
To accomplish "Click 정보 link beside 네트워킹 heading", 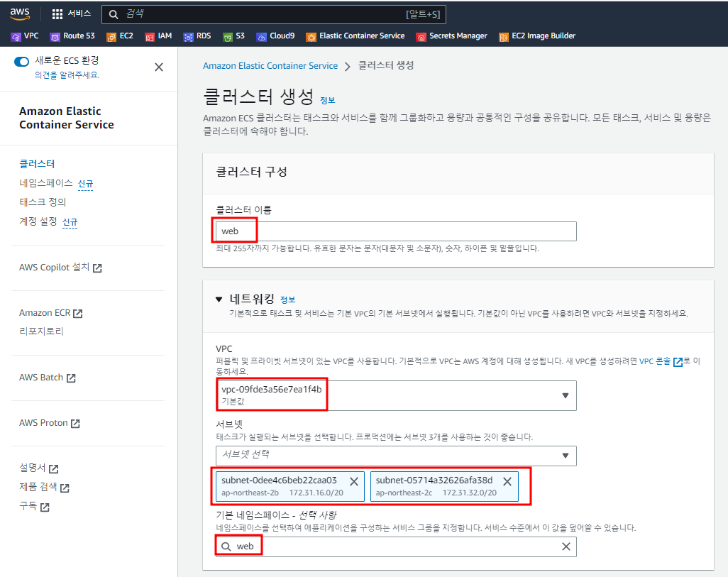I will point(288,300).
